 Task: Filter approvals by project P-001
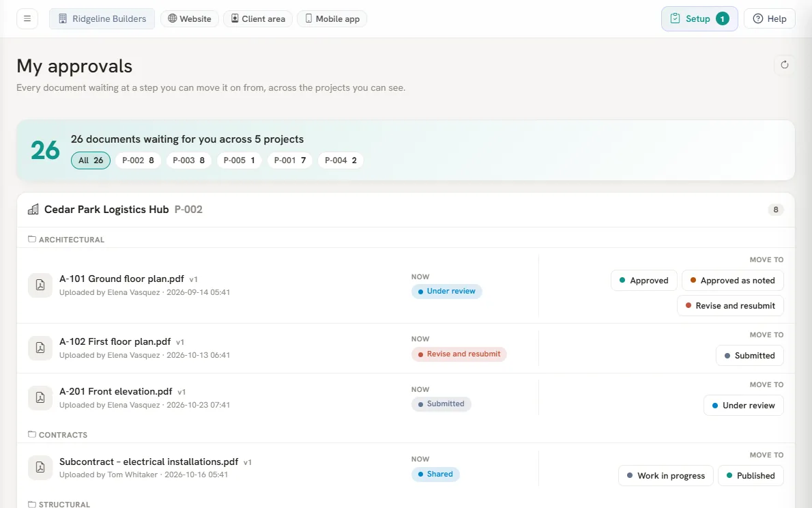pyautogui.click(x=290, y=160)
